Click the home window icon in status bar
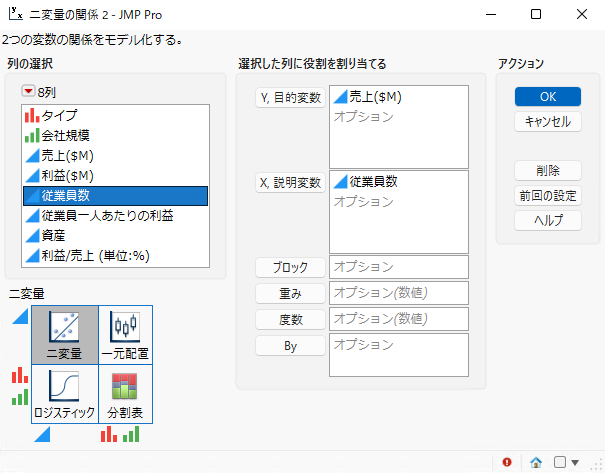 pos(536,462)
